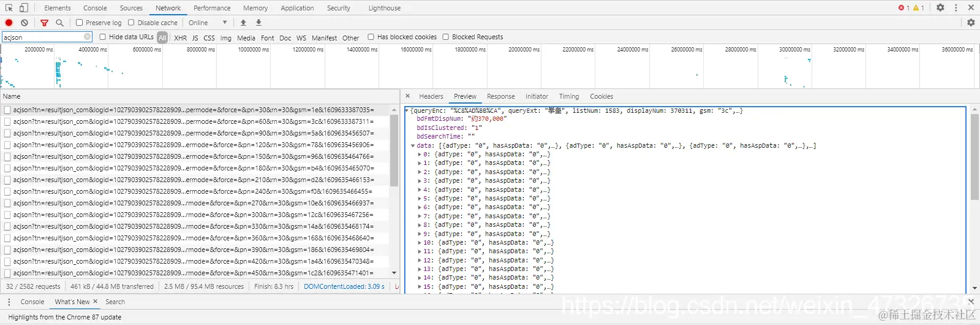Clear the network log

(24, 23)
